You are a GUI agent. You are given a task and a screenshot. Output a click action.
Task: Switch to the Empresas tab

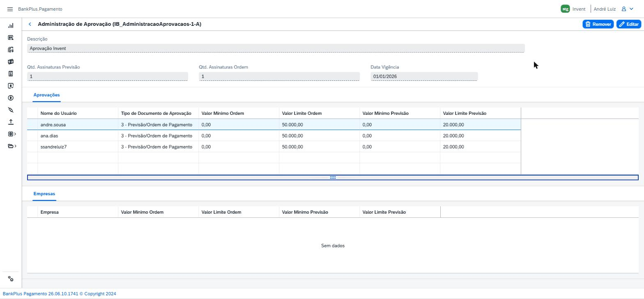[44, 194]
